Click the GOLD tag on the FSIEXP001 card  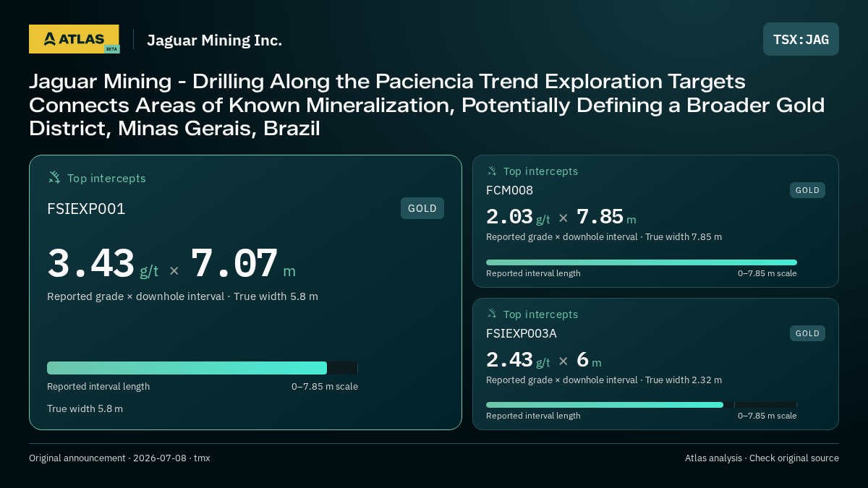pyautogui.click(x=422, y=208)
